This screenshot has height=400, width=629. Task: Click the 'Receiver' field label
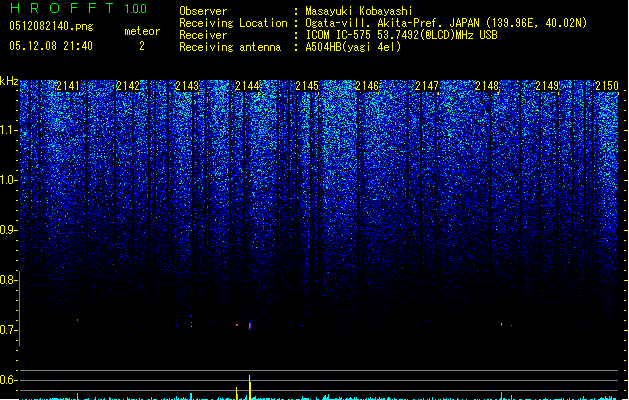pos(203,35)
